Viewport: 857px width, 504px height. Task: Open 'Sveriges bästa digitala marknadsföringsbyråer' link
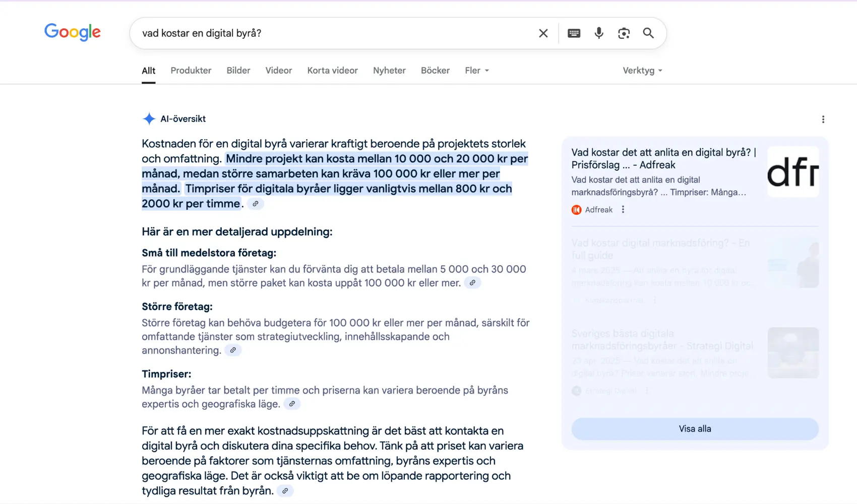coord(662,340)
